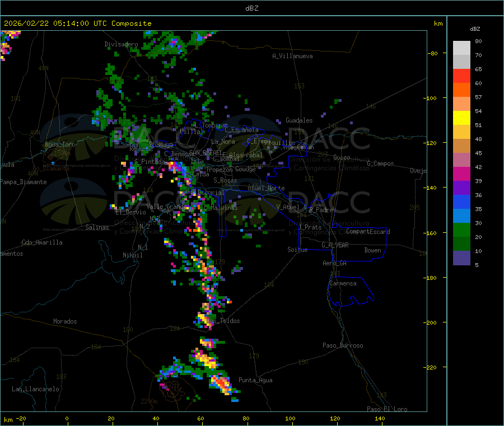Click the 'Valle_Grande' map label
504x426 pixels.
tap(167, 206)
